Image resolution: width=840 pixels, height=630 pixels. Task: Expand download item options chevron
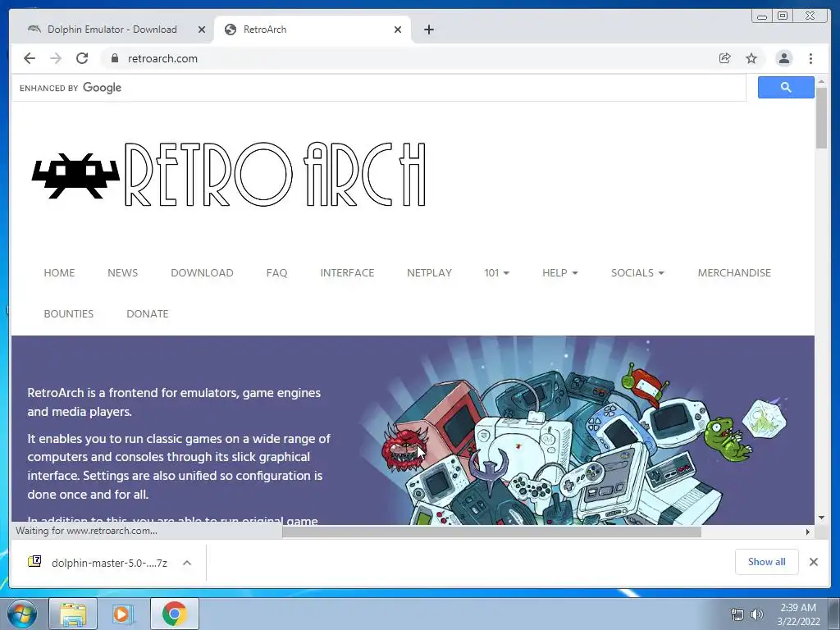pyautogui.click(x=187, y=563)
